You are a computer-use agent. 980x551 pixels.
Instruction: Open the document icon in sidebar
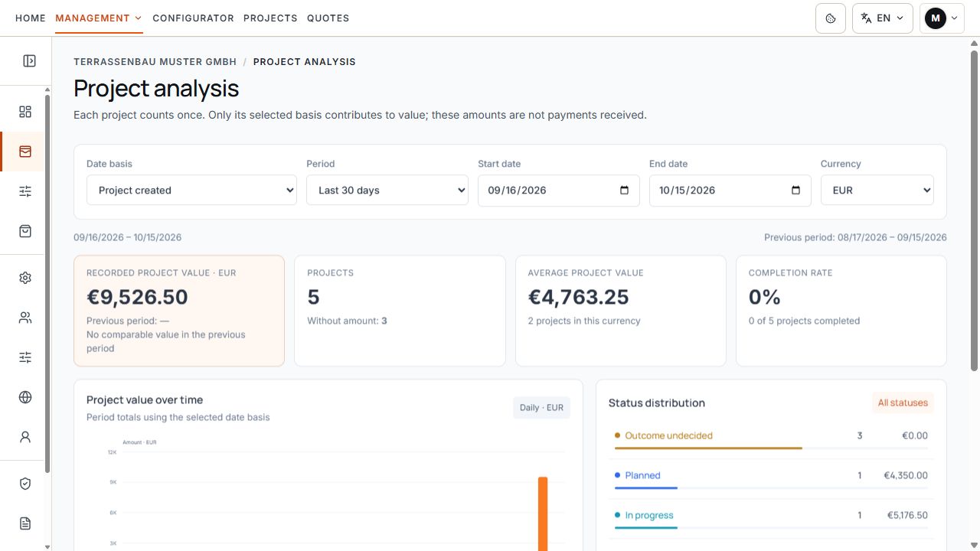coord(25,523)
